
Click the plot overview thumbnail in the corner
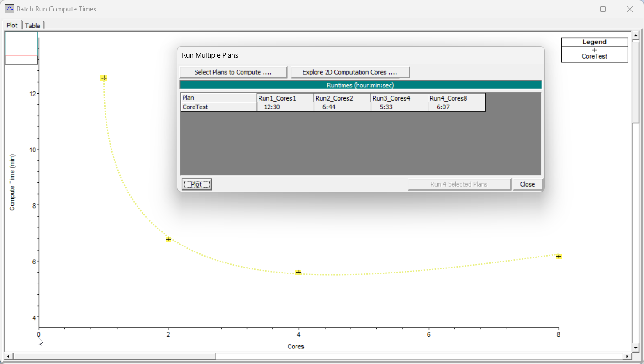point(21,48)
